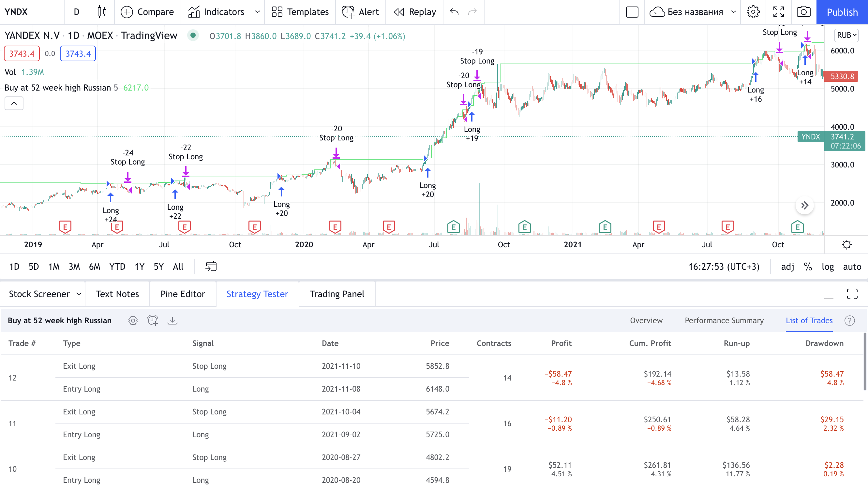Click the red sell price 3743.4
The height and width of the screenshot is (490, 868).
point(22,53)
